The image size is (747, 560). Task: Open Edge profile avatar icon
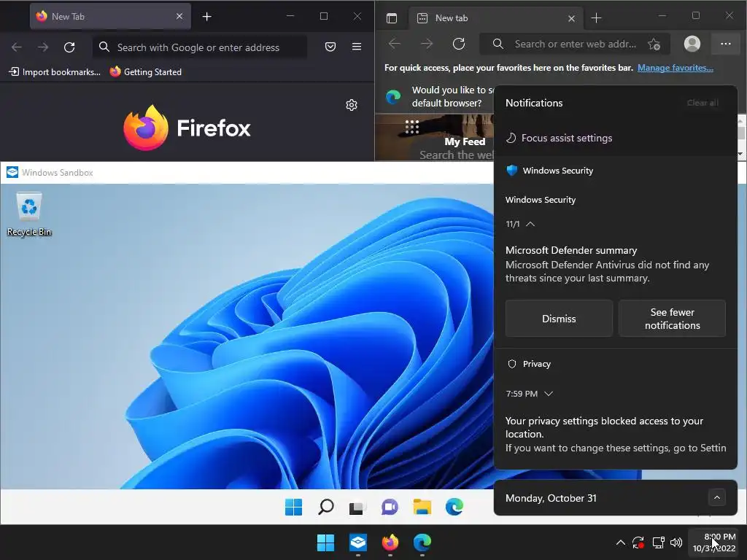click(x=692, y=44)
